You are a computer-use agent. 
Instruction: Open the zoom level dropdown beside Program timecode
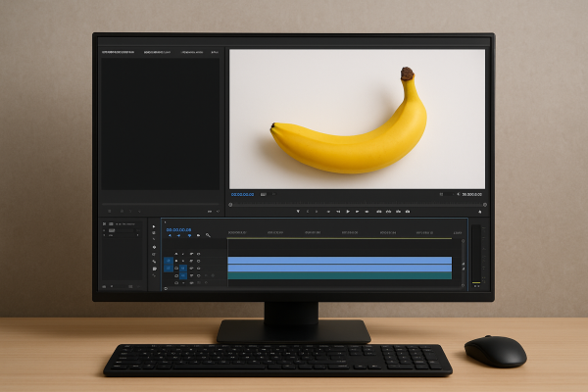coord(268,194)
